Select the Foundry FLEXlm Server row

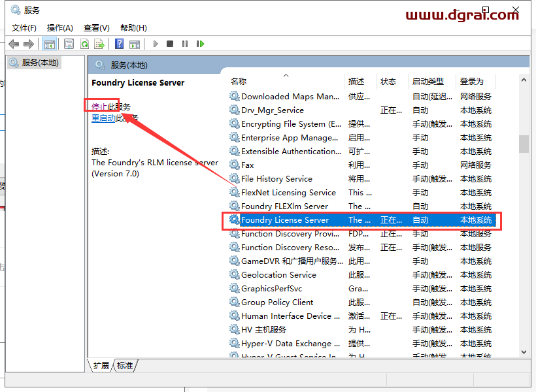pyautogui.click(x=362, y=206)
